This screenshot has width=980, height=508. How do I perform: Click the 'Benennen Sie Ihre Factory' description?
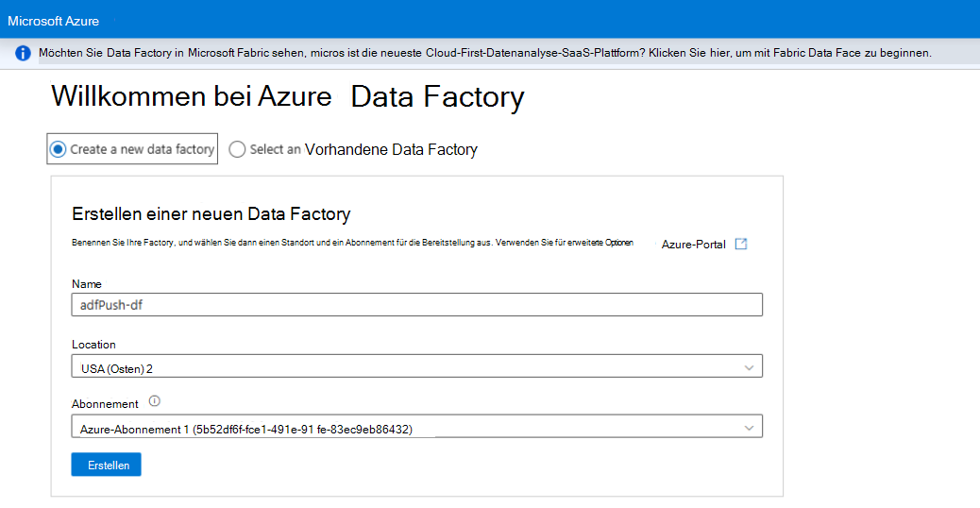pyautogui.click(x=352, y=243)
